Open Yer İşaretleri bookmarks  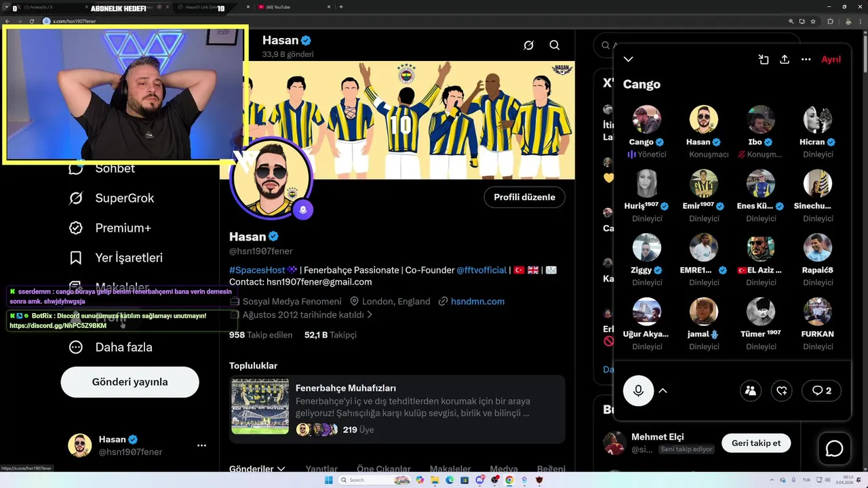116,258
